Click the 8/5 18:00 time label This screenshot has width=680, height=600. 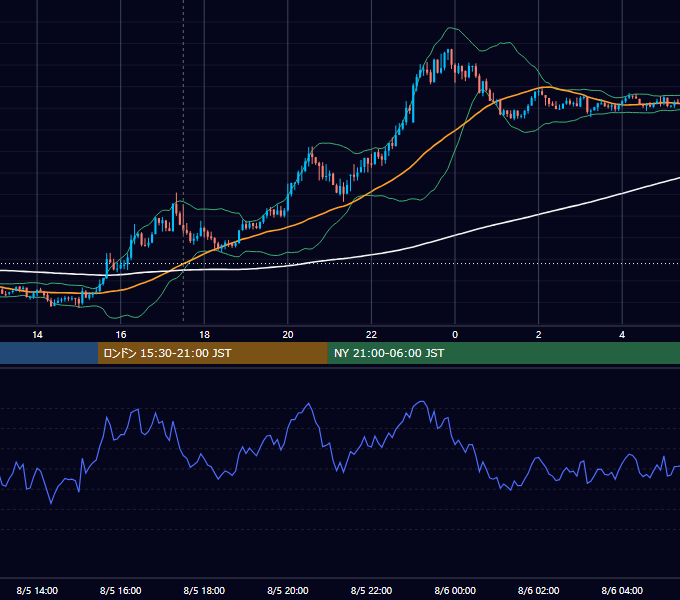(204, 590)
